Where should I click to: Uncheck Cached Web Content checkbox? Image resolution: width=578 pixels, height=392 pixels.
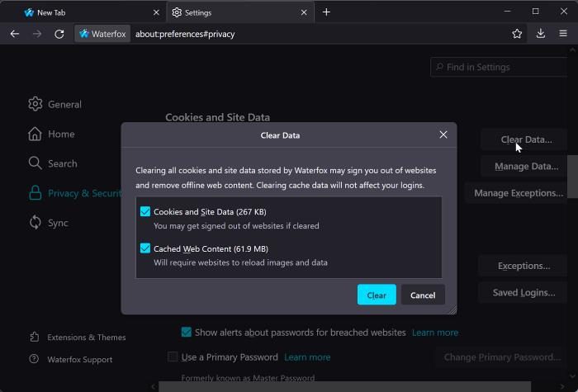click(145, 248)
